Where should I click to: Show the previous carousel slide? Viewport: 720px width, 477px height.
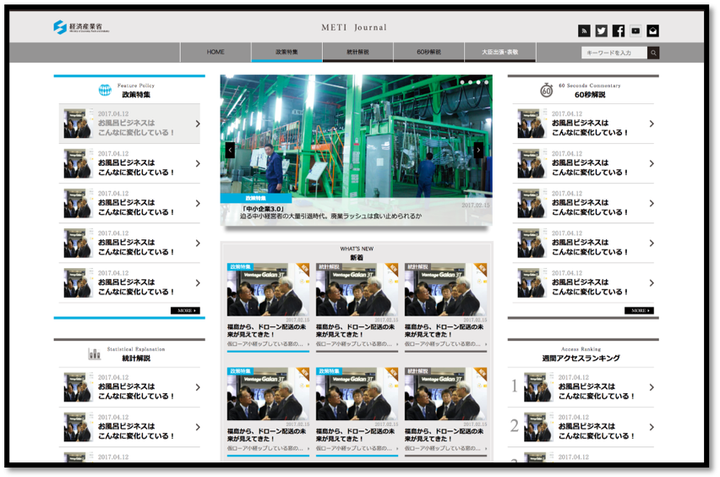click(x=230, y=150)
